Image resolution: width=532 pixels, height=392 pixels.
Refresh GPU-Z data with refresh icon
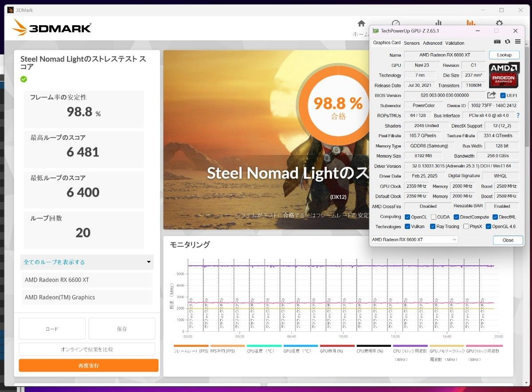tap(508, 42)
